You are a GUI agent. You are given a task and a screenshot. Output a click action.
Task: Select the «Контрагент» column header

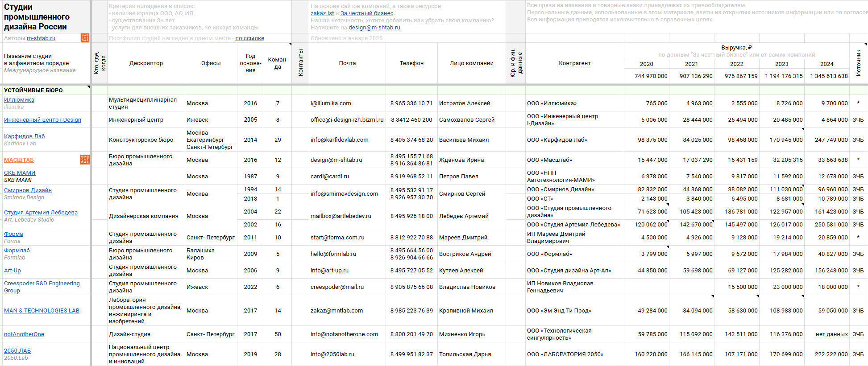coord(575,63)
